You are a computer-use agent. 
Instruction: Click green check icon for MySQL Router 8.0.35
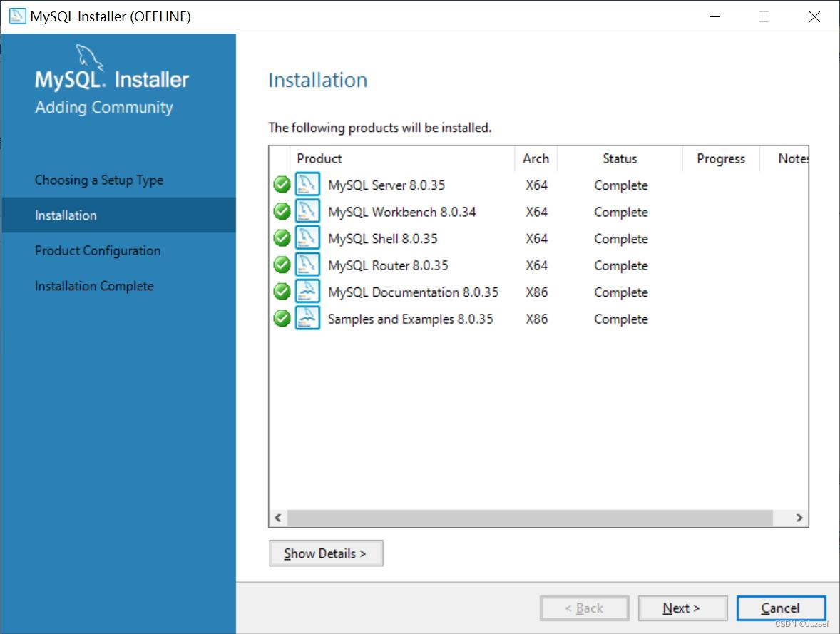pyautogui.click(x=282, y=265)
